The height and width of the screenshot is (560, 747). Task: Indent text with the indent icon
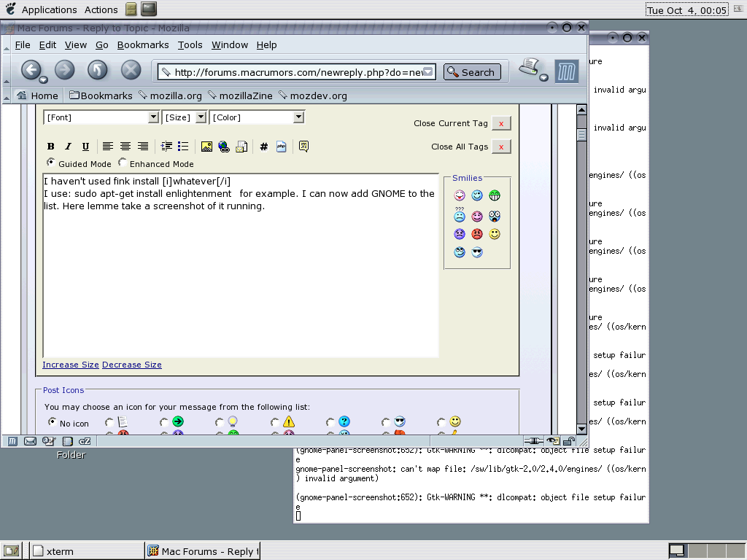click(x=166, y=147)
